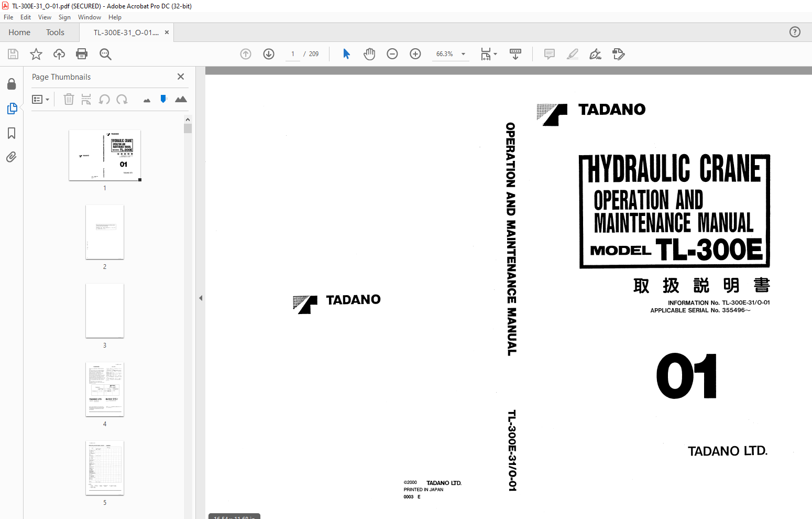Open the Sign menu

tap(64, 17)
